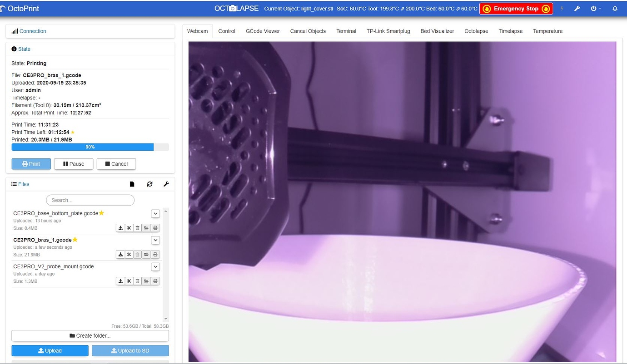The image size is (627, 364).
Task: Open file list sort options wrench
Action: tap(166, 184)
